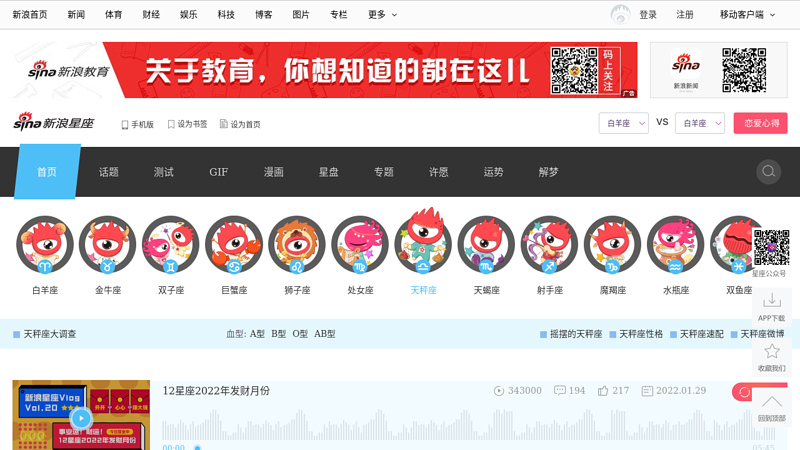Click the search magnifier icon in nav bar
800x450 pixels.
tap(768, 171)
